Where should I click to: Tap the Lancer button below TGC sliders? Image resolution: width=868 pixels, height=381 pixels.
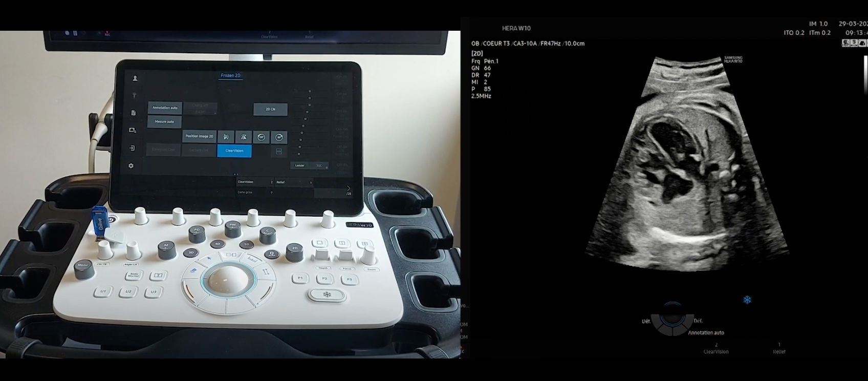coord(300,165)
